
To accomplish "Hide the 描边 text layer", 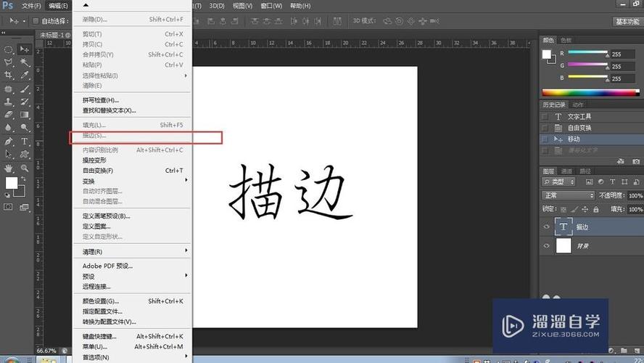I will click(x=546, y=227).
